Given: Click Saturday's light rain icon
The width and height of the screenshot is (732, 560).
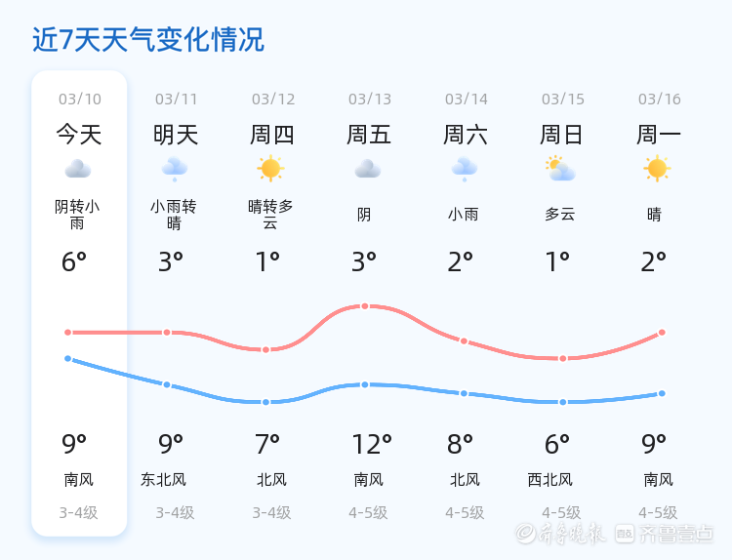Looking at the screenshot, I should (x=465, y=170).
